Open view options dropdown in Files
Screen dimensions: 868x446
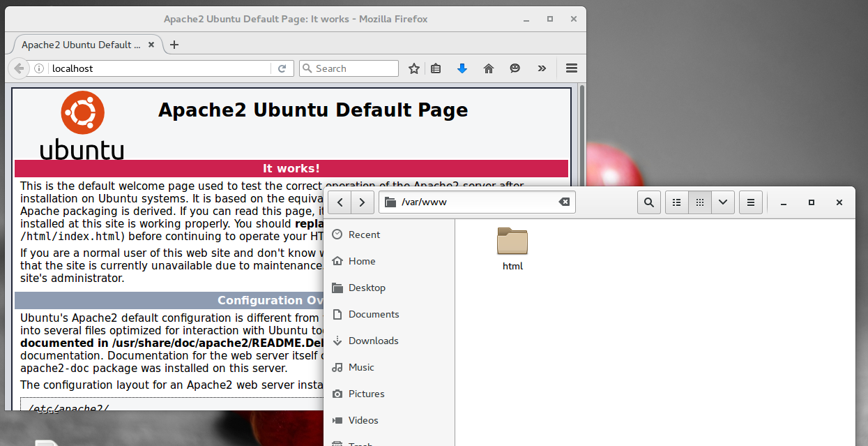click(x=722, y=202)
